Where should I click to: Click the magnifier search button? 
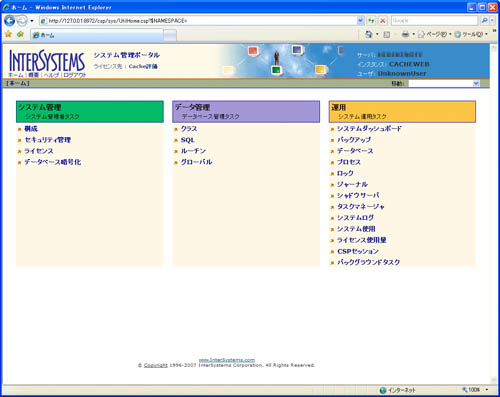pyautogui.click(x=484, y=21)
